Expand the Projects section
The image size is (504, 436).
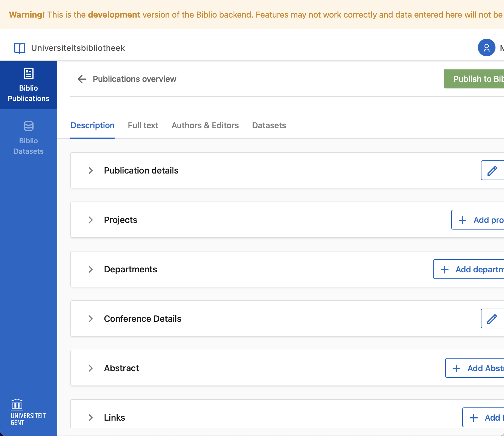[91, 220]
